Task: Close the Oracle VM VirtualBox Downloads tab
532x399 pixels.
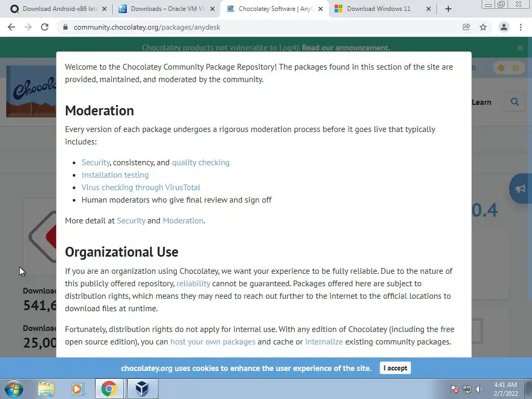Action: click(212, 9)
